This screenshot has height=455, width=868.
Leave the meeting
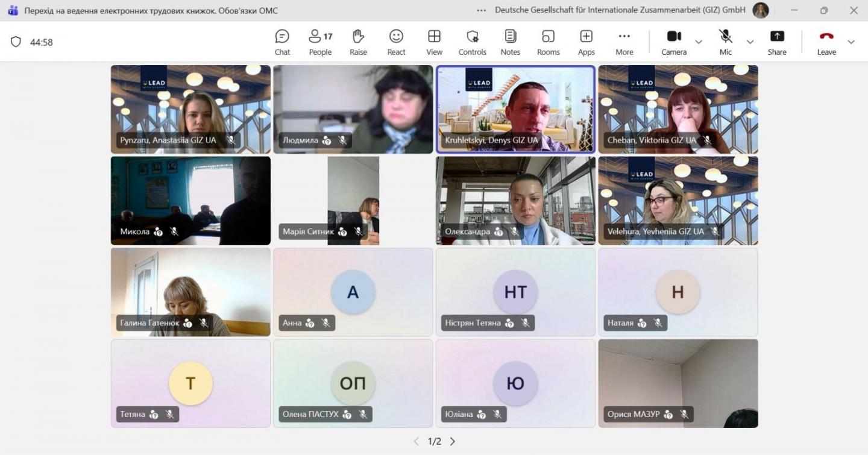[826, 42]
